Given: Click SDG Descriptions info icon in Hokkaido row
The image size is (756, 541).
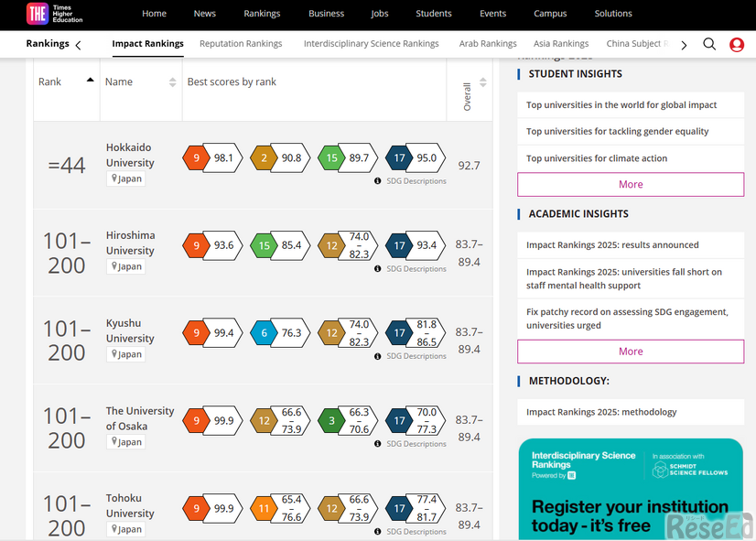Looking at the screenshot, I should (377, 181).
